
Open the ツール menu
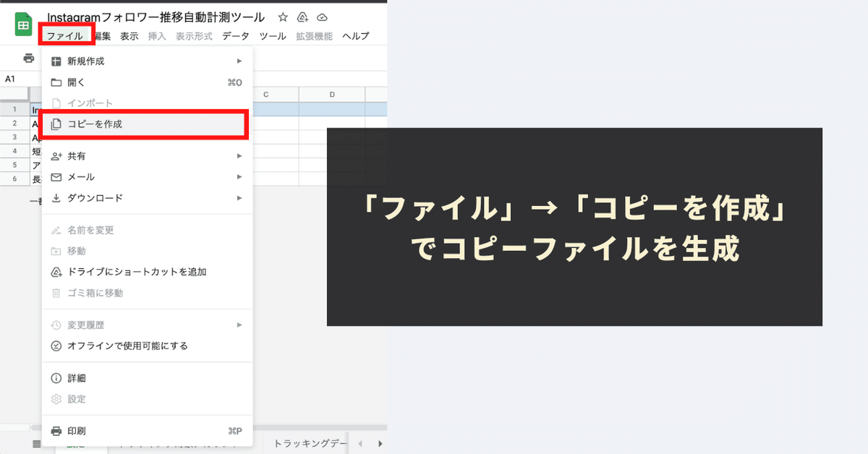pyautogui.click(x=273, y=36)
